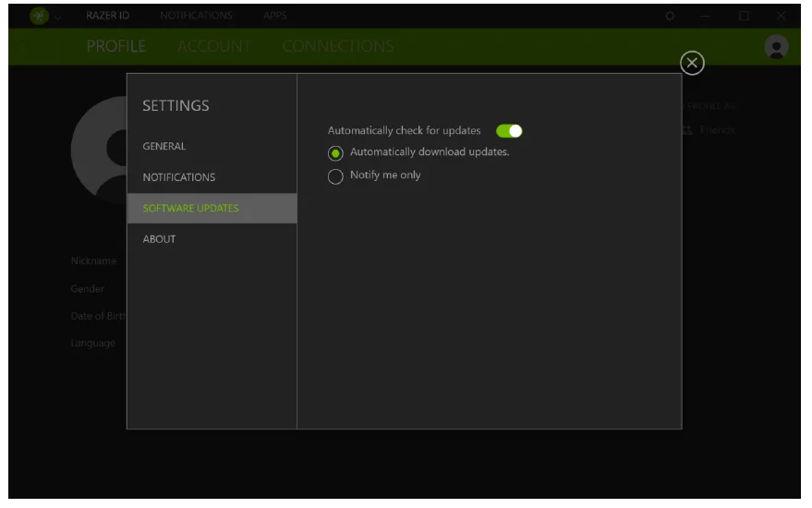This screenshot has height=508, width=812.
Task: Select Automatically download updates radio option
Action: pyautogui.click(x=335, y=153)
